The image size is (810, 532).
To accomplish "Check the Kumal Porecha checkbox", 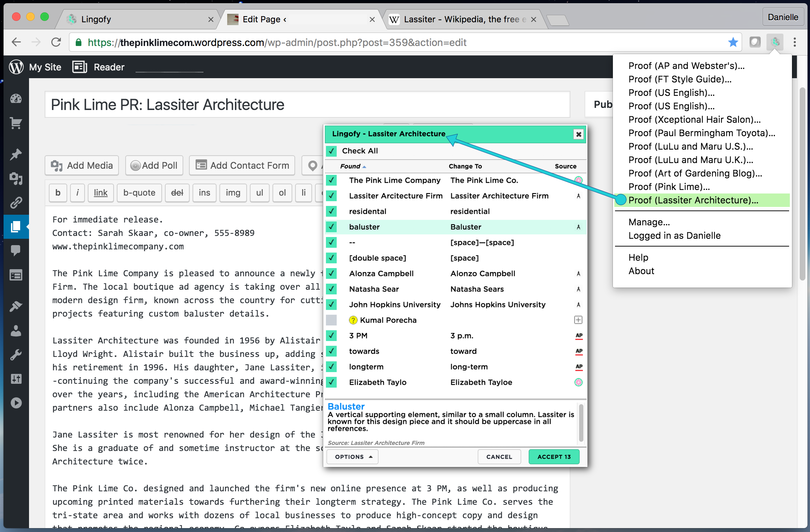I will [332, 320].
